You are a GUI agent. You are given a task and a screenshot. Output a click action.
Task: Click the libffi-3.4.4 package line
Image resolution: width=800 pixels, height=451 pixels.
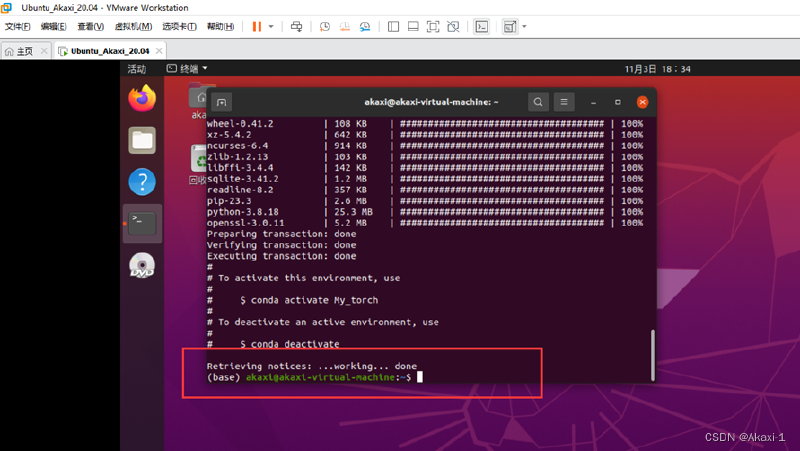click(x=424, y=168)
